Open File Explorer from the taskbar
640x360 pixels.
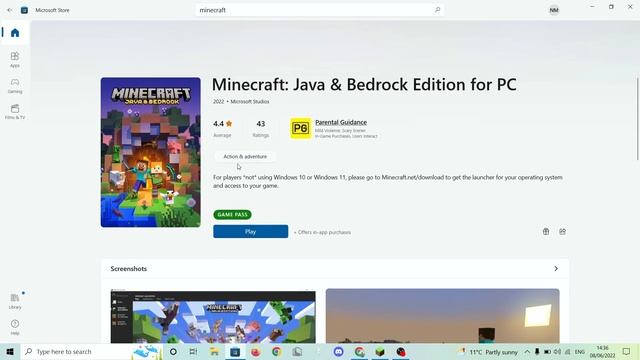coord(214,351)
